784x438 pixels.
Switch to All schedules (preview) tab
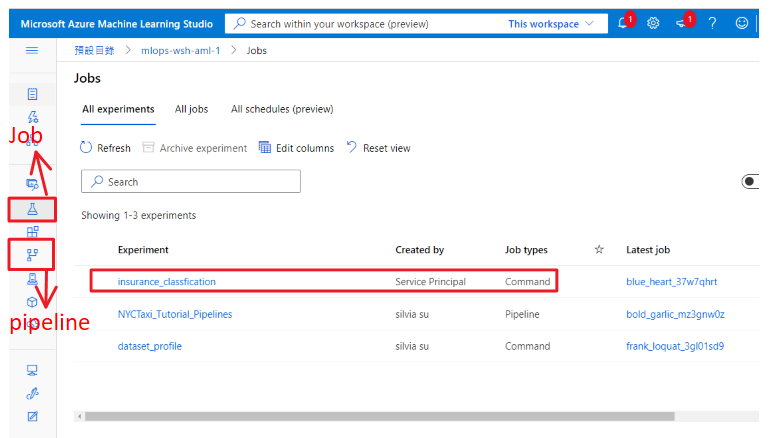coord(282,109)
